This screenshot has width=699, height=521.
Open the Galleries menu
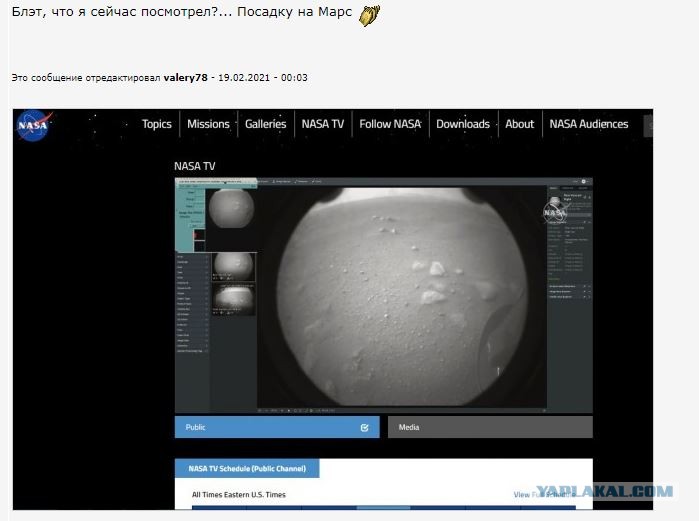266,124
